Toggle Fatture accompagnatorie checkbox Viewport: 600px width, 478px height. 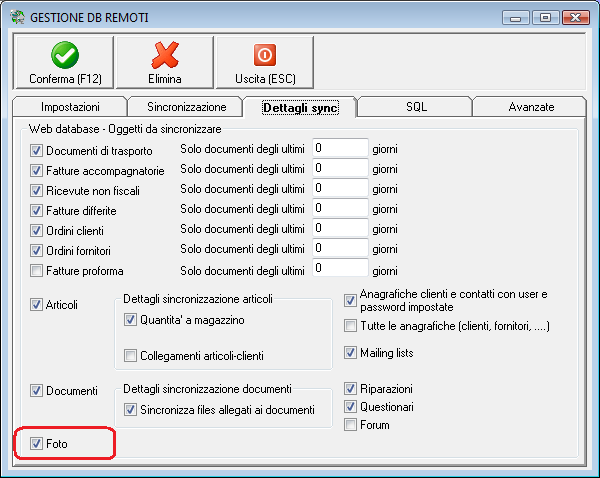tap(36, 170)
